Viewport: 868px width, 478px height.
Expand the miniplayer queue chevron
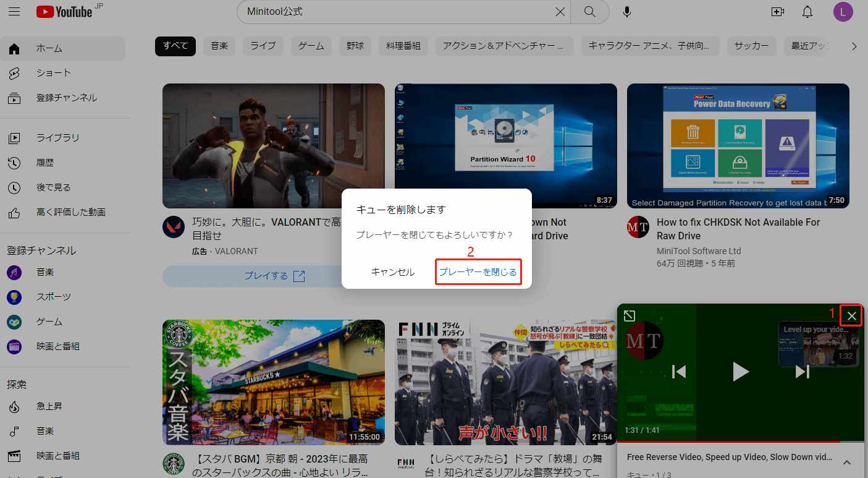tap(846, 463)
